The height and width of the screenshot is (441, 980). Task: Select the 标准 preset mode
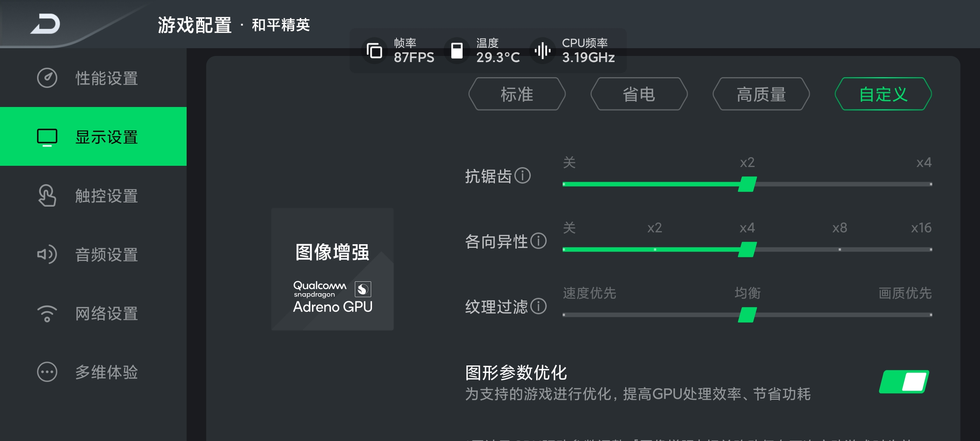517,94
